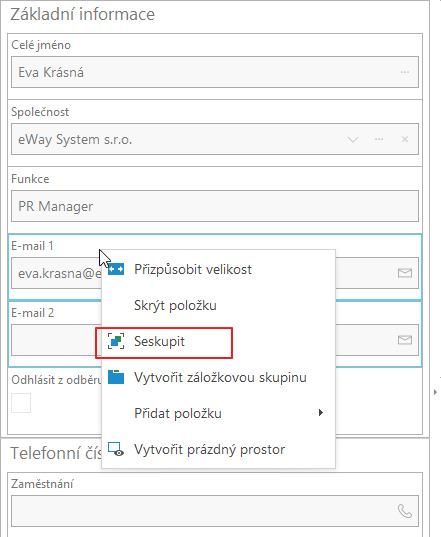This screenshot has height=537, width=441.
Task: Click into the Funkce PR Manager field
Action: pyautogui.click(x=215, y=206)
